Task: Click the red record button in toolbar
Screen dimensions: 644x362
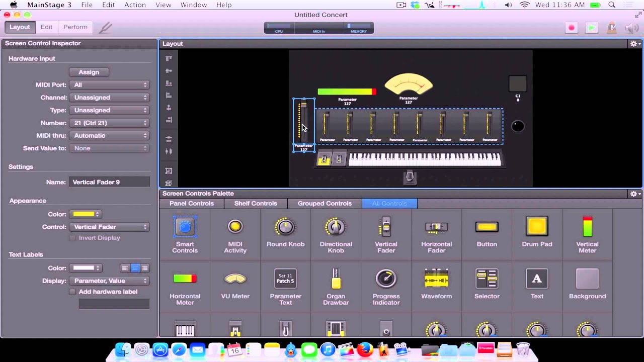Action: pos(571,28)
